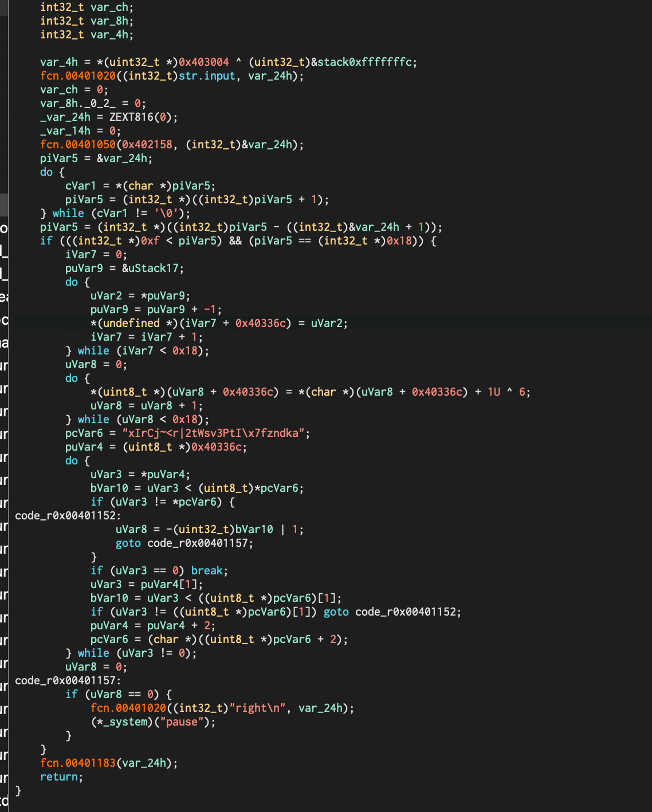The height and width of the screenshot is (812, 652).
Task: Select the "pause" string argument
Action: (182, 722)
